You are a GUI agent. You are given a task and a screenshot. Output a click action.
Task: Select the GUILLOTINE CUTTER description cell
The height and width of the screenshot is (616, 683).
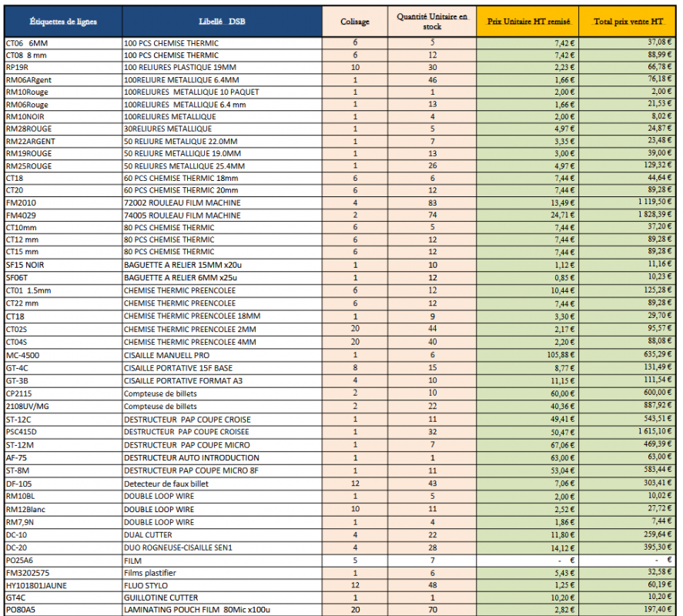click(x=223, y=598)
